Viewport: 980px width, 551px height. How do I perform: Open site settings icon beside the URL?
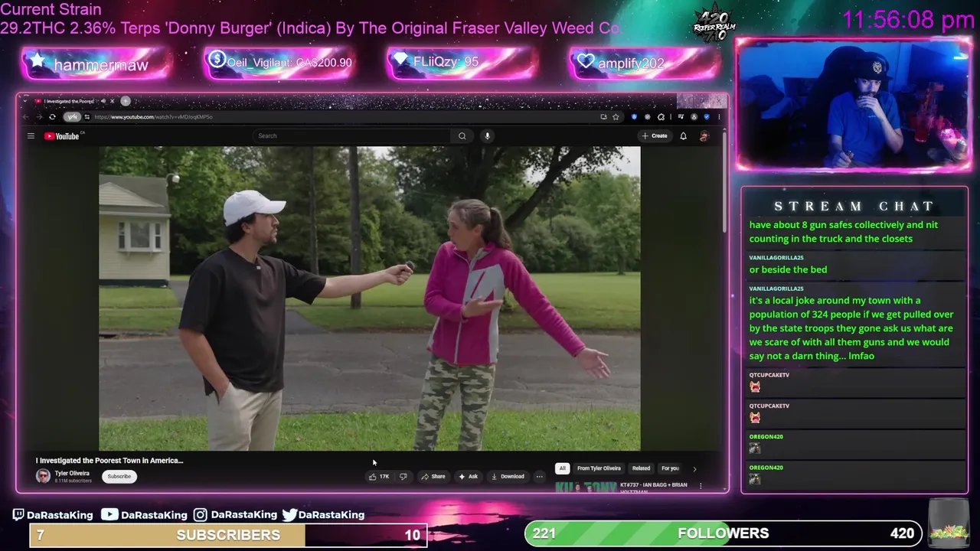coord(87,117)
